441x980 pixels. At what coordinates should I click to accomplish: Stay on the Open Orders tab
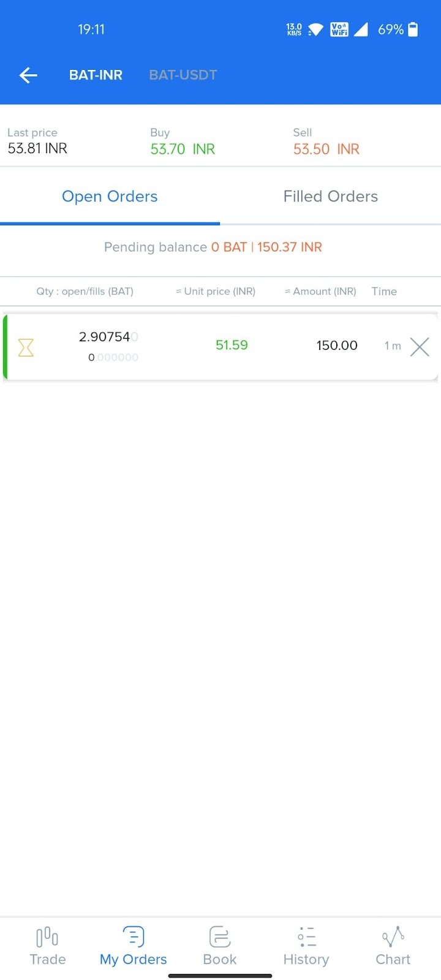point(110,196)
